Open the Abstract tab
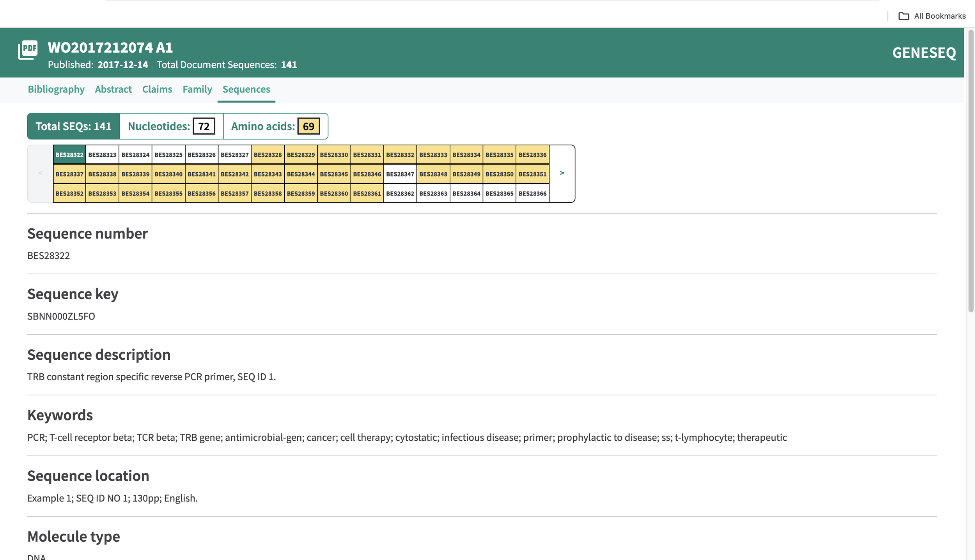 tap(113, 89)
